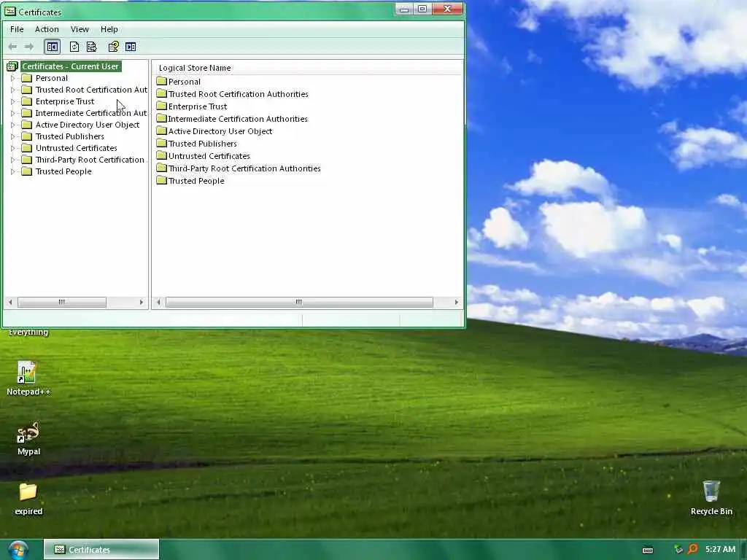Expand the Untrusted Certificates tree node
Screen dimensions: 747x560
(13, 148)
